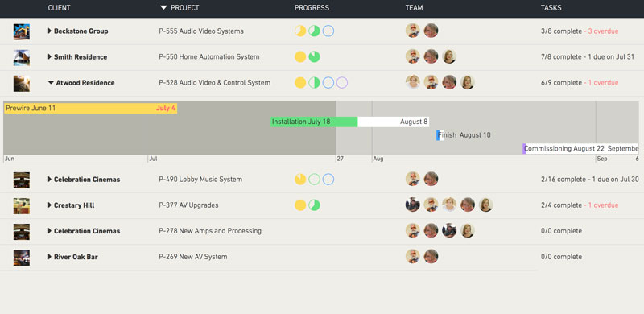Image resolution: width=644 pixels, height=314 pixels.
Task: Open project P-550 Home Automation System
Action: click(x=209, y=57)
